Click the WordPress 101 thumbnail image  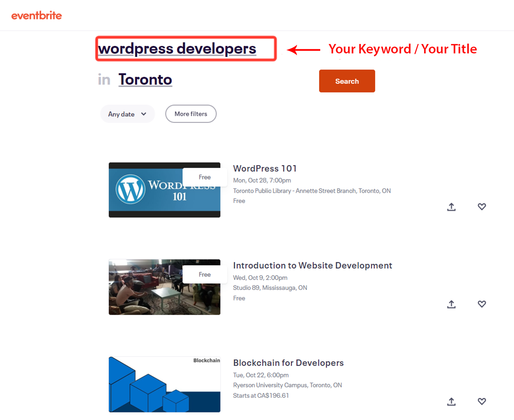(164, 190)
